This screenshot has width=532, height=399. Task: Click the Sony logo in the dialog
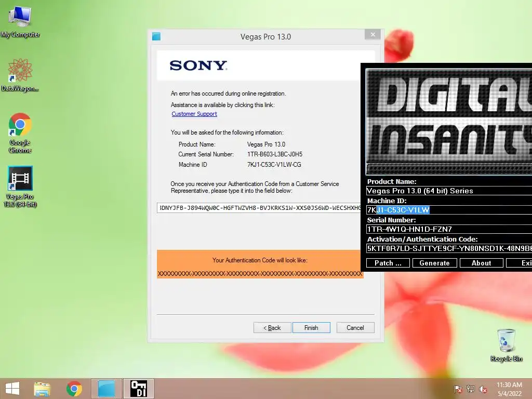point(198,65)
